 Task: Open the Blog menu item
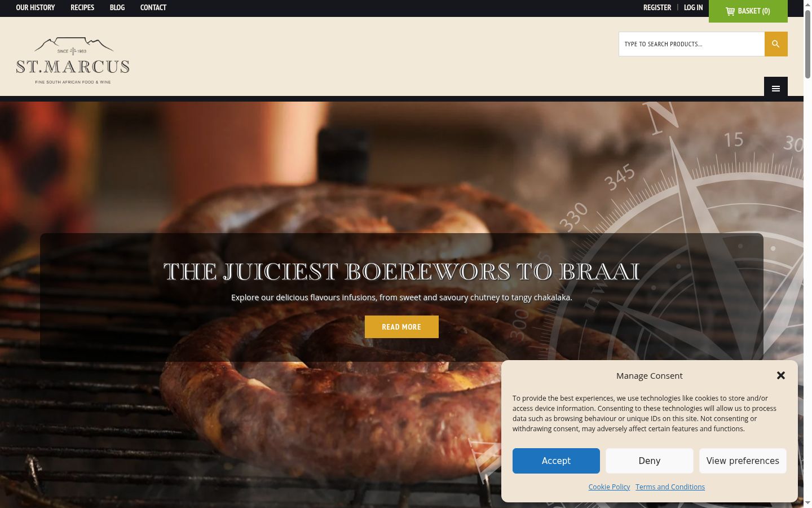pos(117,7)
